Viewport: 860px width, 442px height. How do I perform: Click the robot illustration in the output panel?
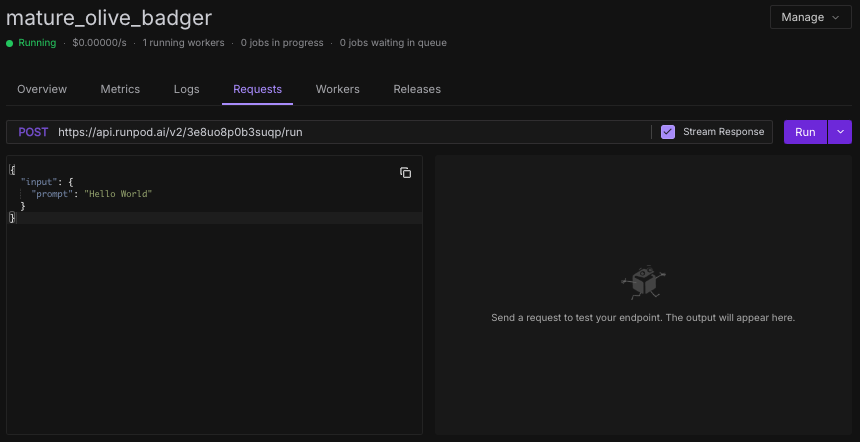[x=642, y=282]
